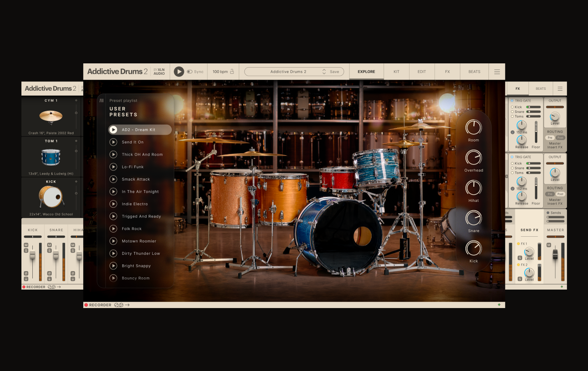Screen dimensions: 588x371
Task: Select the BEATS tab in right background panel
Action: [x=541, y=89]
